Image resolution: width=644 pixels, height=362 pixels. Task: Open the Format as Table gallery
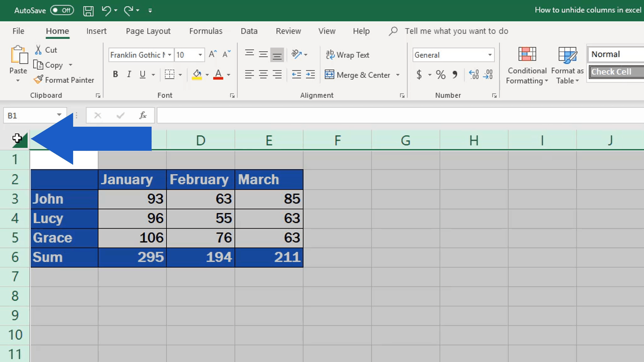568,66
